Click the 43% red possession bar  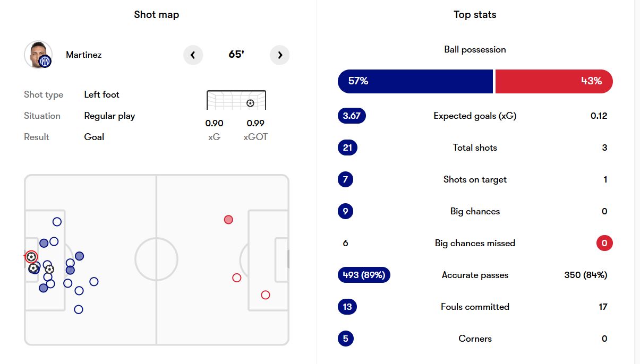553,81
